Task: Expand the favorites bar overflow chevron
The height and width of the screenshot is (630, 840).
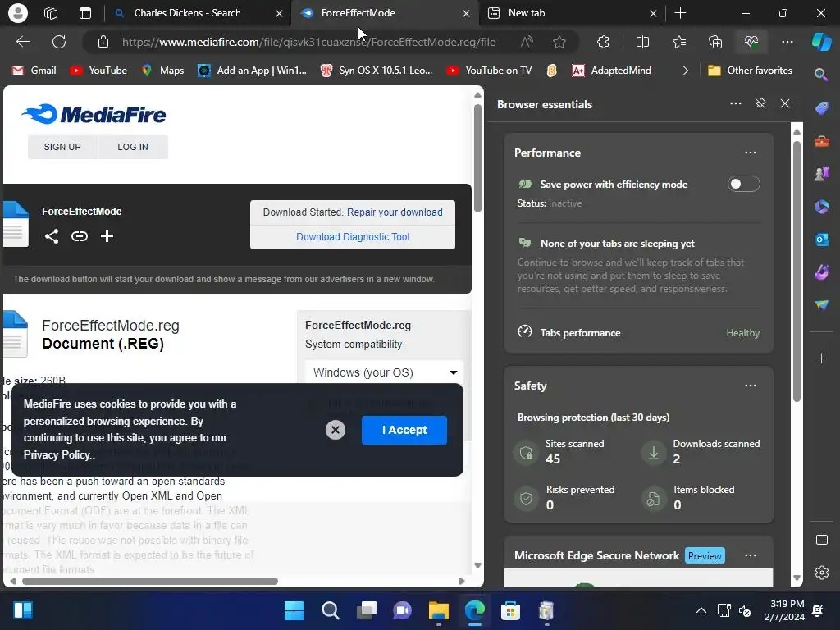Action: 685,71
